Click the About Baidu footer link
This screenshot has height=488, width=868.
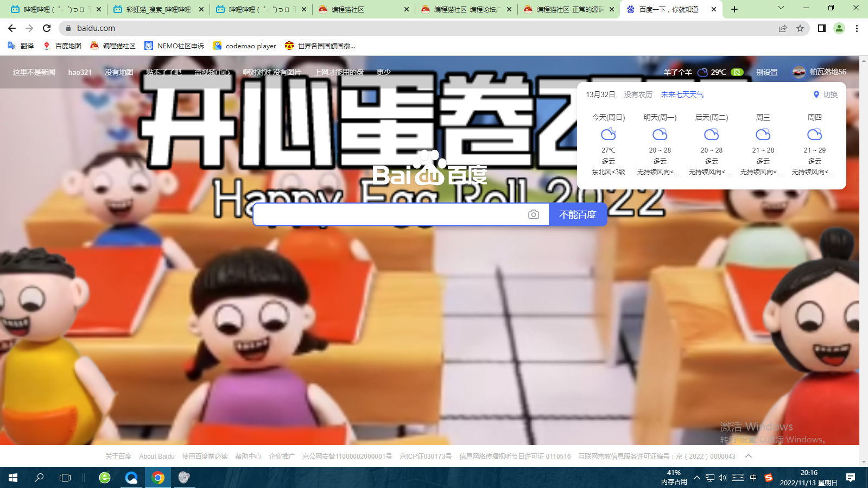coord(157,457)
